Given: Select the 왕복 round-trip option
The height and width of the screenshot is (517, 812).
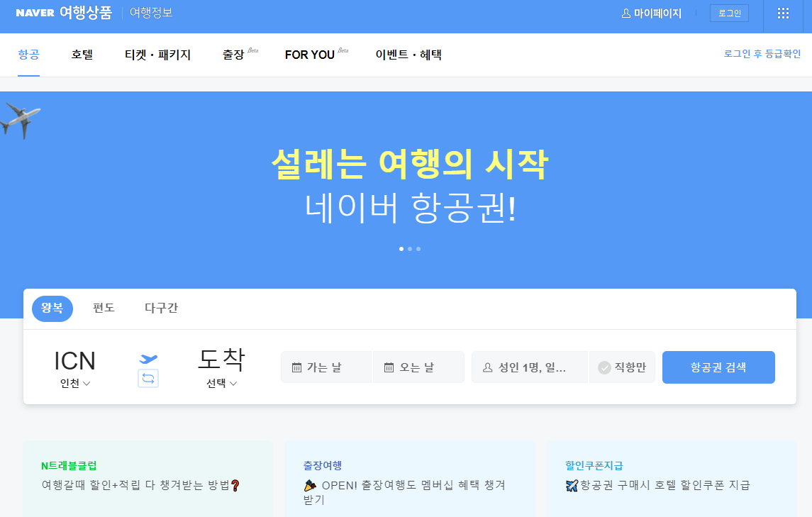Looking at the screenshot, I should coord(52,308).
